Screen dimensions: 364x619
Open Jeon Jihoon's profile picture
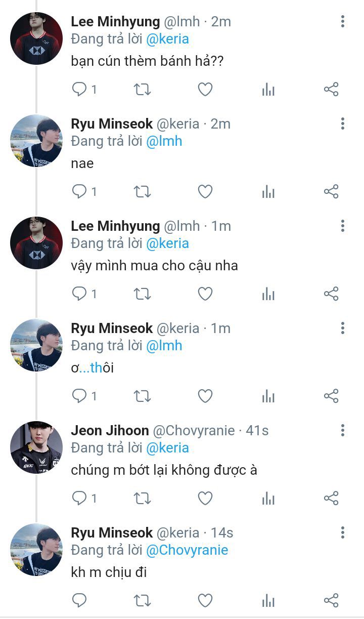36,447
